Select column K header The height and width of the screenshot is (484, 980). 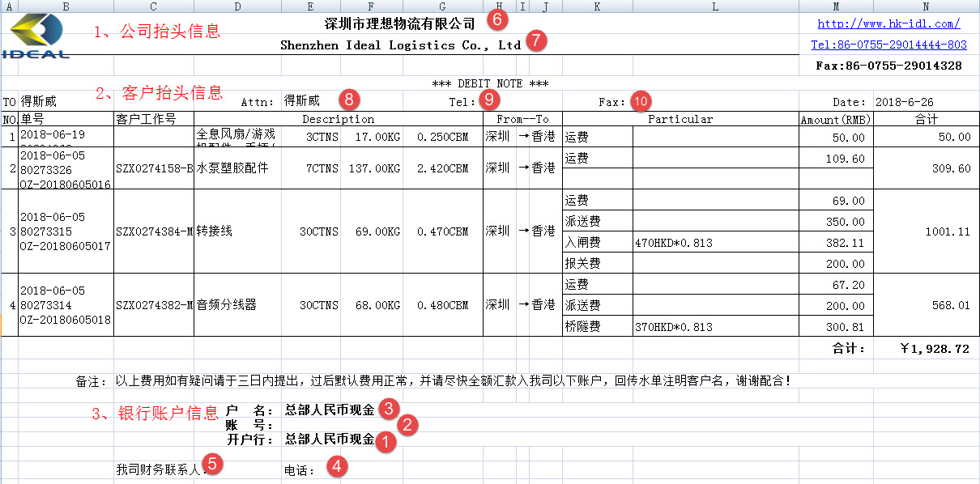coord(598,6)
